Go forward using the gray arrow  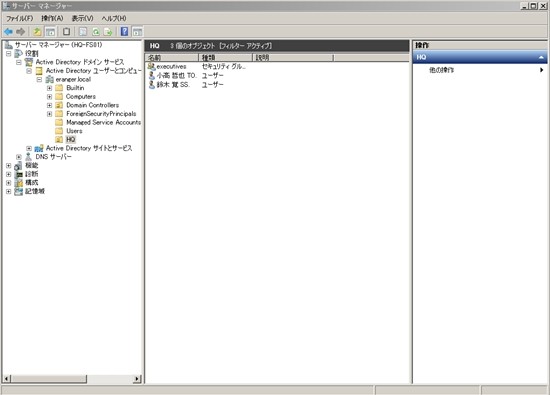pos(21,32)
